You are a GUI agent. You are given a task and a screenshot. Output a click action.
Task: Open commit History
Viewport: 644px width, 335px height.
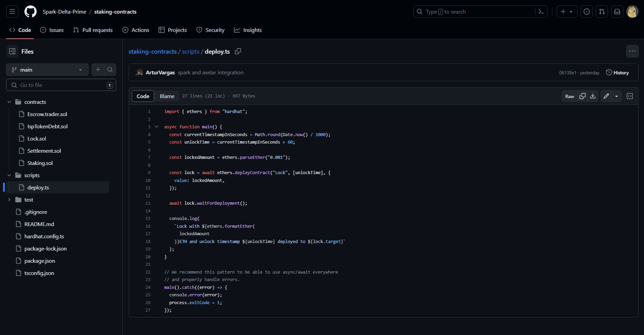pyautogui.click(x=618, y=73)
